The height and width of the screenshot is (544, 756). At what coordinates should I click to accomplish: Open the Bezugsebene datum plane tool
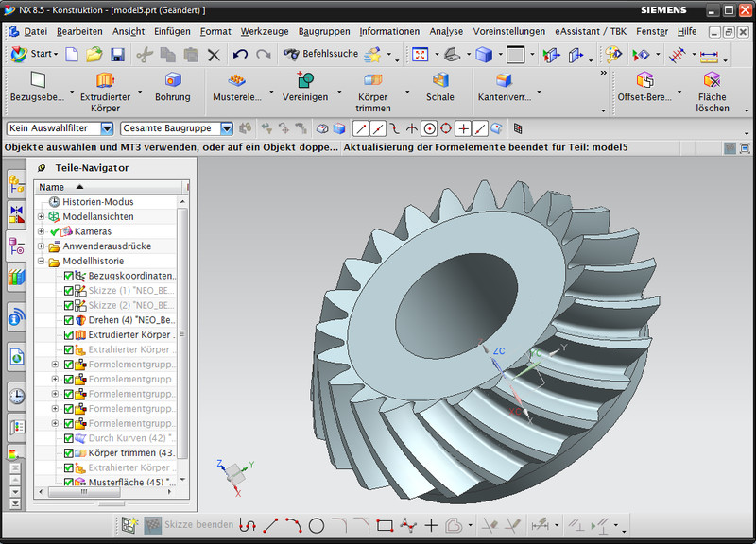(38, 80)
